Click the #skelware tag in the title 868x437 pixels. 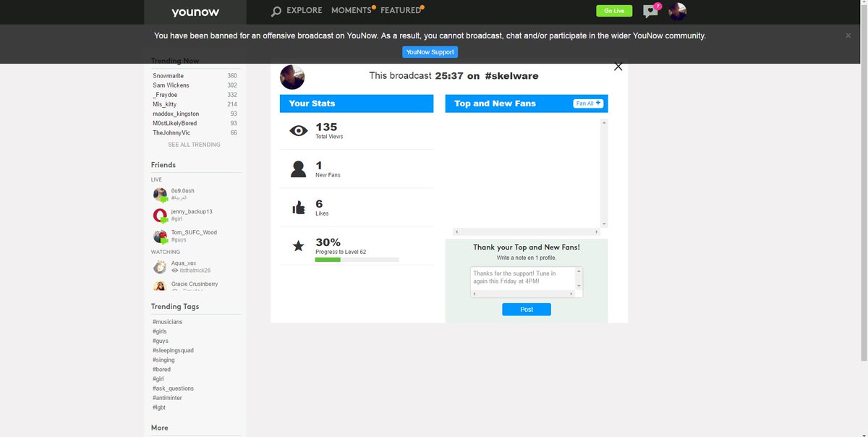coord(511,76)
